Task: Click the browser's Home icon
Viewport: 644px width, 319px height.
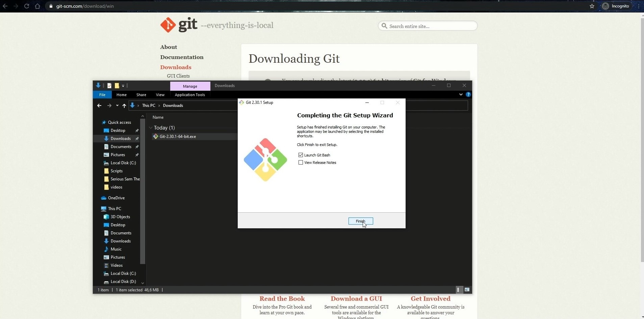Action: 37,6
